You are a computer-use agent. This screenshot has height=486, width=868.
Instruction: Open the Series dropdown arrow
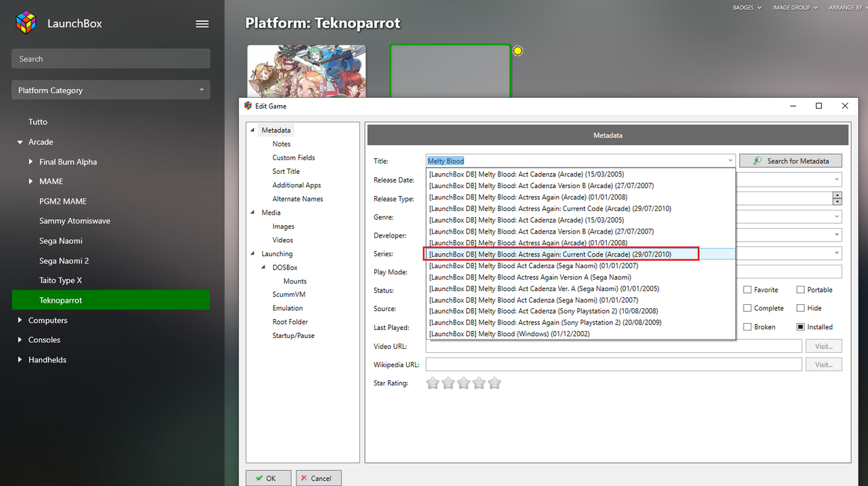[837, 253]
